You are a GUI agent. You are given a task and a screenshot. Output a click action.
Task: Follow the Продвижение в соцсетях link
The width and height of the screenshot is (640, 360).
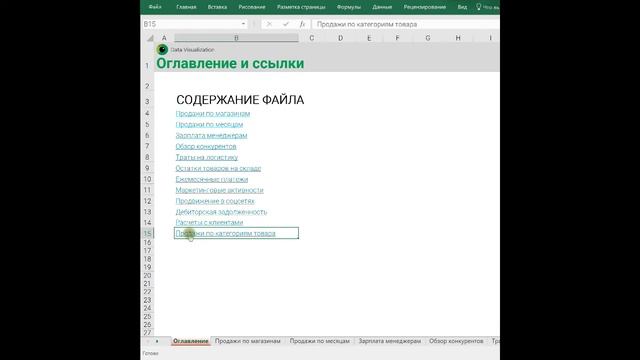(215, 201)
